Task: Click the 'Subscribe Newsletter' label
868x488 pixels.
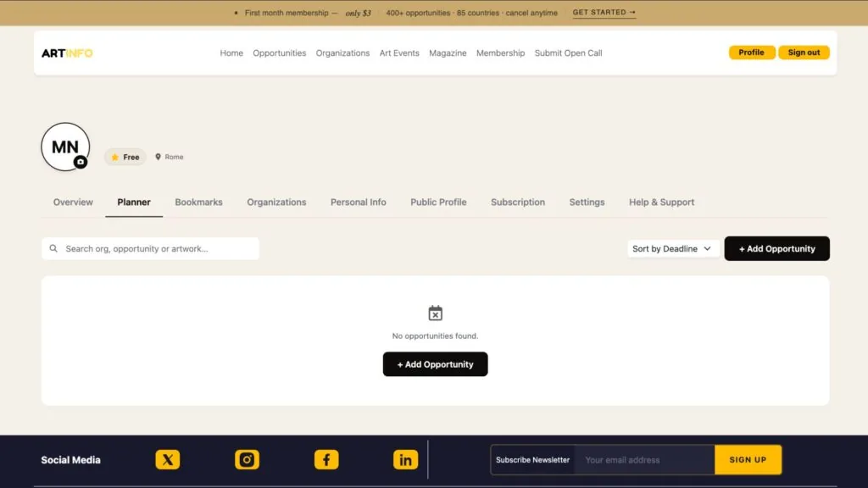Action: 532,460
